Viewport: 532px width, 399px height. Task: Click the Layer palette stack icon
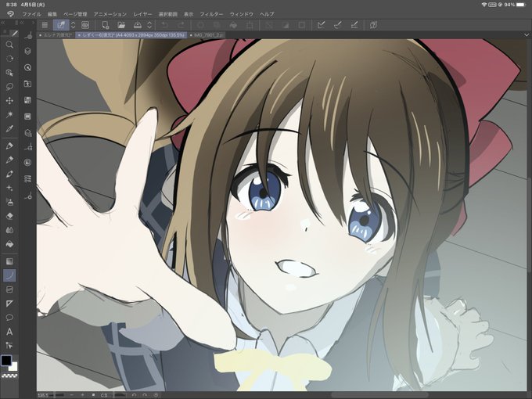coord(28,51)
